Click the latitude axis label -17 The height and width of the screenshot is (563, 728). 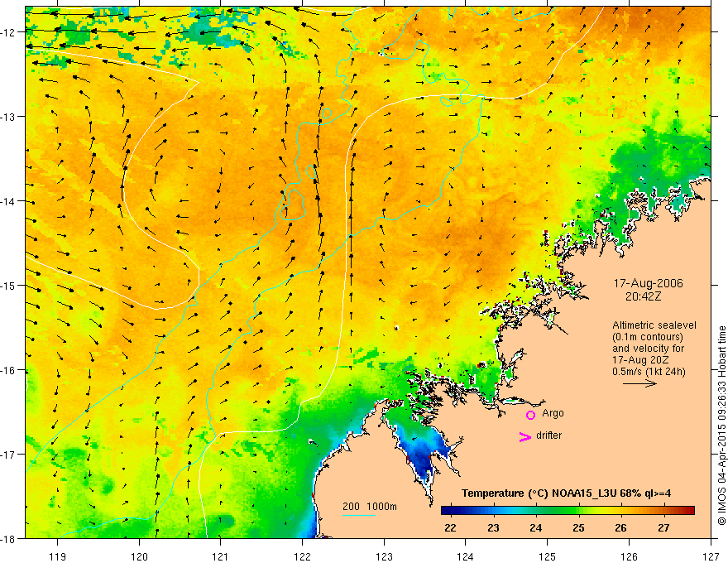(x=8, y=455)
